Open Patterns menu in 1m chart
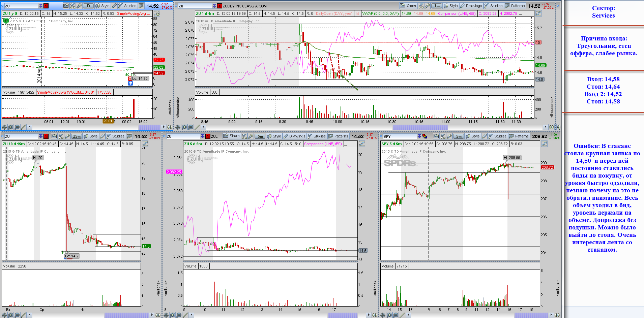The image size is (644, 318). pyautogui.click(x=515, y=6)
